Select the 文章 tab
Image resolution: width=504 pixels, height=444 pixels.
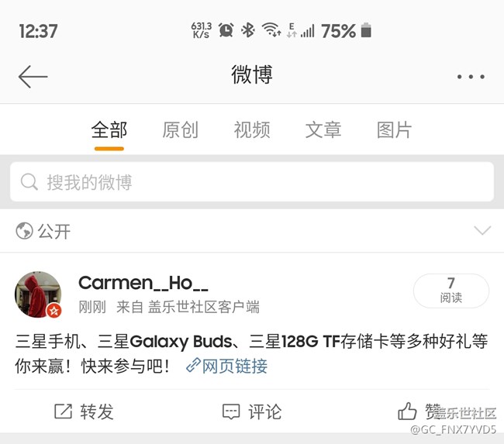pyautogui.click(x=323, y=130)
